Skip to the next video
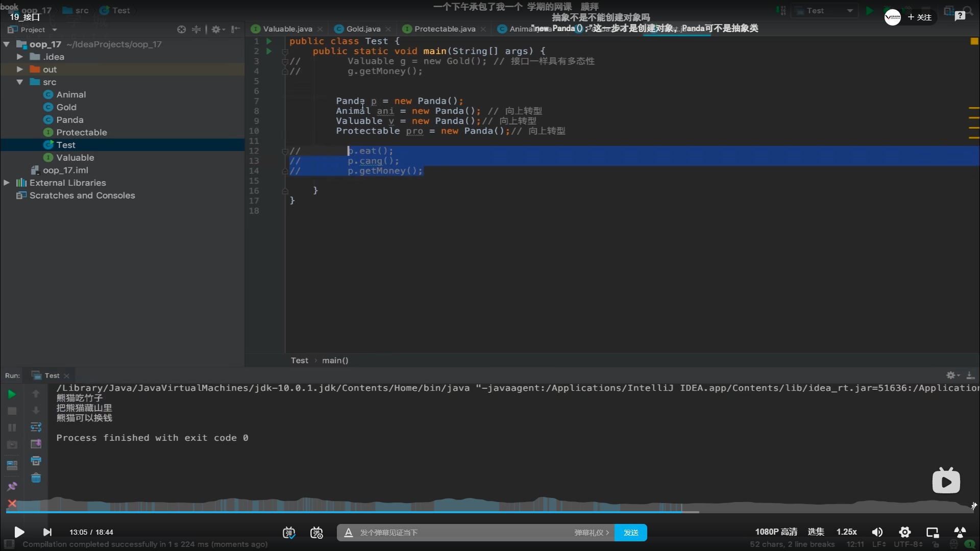 coord(47,532)
